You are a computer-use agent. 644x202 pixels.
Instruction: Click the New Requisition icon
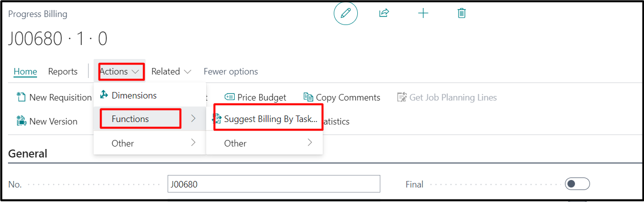(21, 97)
